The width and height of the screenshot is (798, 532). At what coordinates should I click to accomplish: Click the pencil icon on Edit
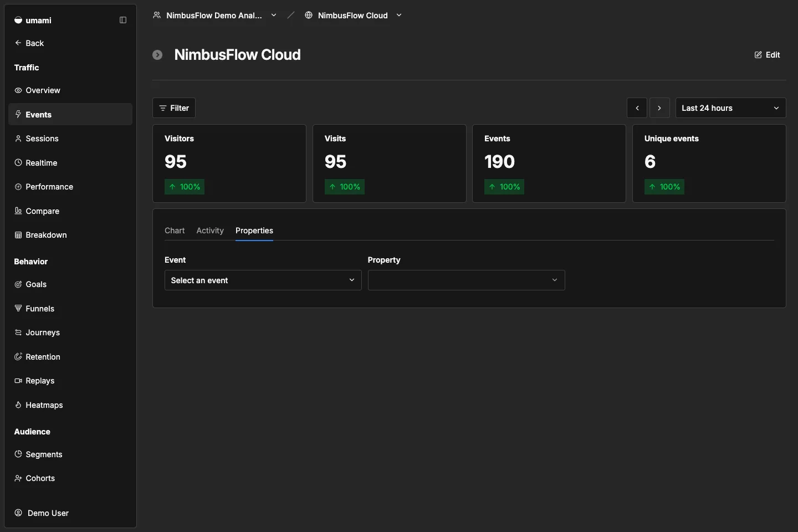click(758, 55)
